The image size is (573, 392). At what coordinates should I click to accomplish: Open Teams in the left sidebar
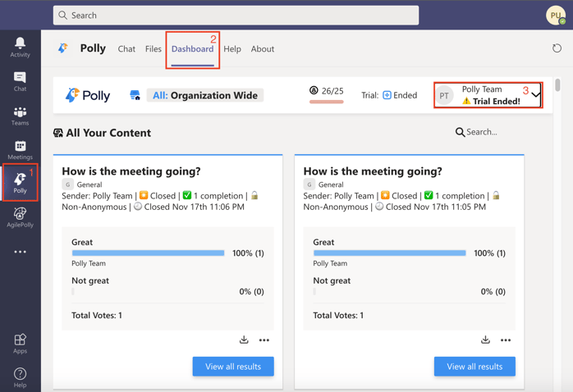click(x=20, y=116)
